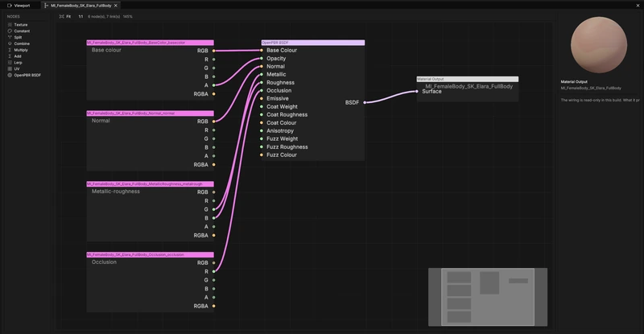Click the minimap navigator overview
This screenshot has width=644, height=334.
[488, 297]
